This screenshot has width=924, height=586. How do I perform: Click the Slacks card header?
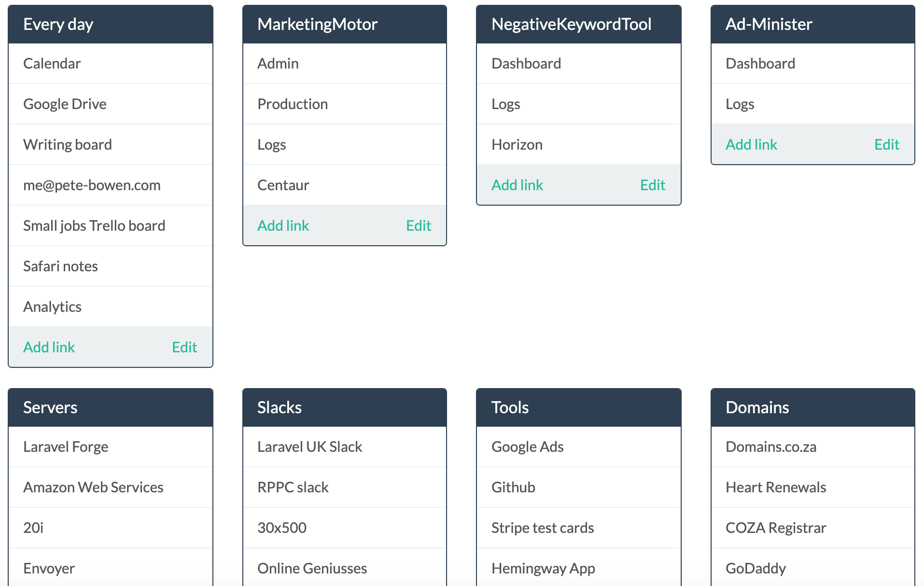(x=345, y=407)
